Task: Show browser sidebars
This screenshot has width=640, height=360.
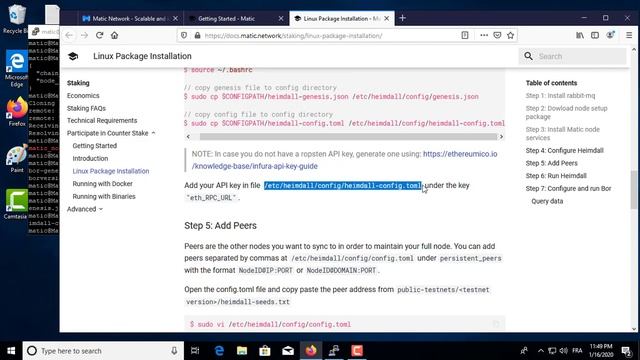Action: pyautogui.click(x=595, y=36)
